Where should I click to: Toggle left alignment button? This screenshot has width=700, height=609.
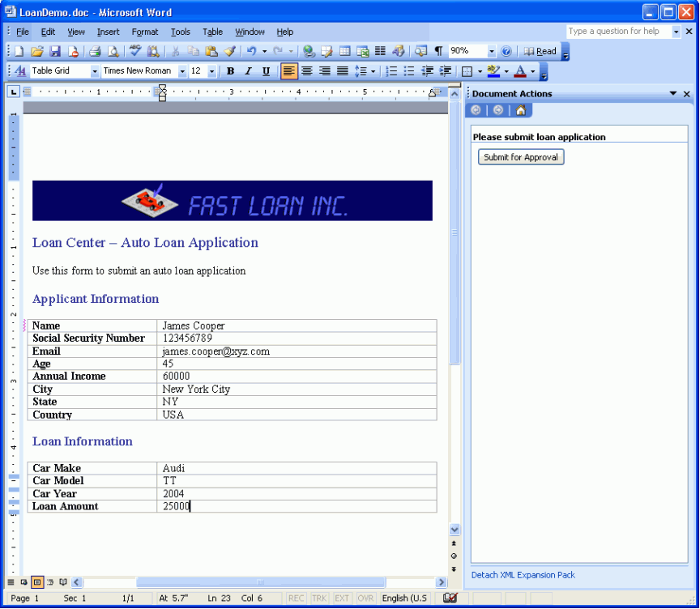click(x=289, y=71)
